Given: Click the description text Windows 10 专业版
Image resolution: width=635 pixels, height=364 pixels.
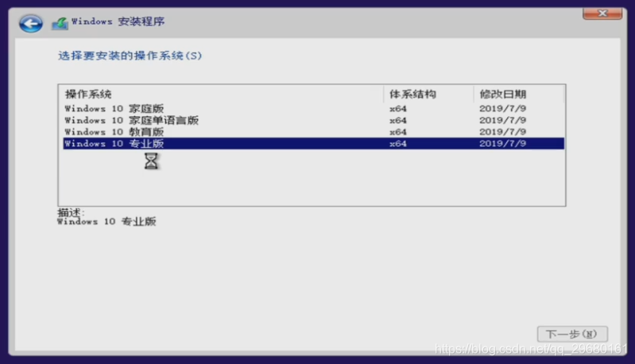Looking at the screenshot, I should (x=106, y=222).
